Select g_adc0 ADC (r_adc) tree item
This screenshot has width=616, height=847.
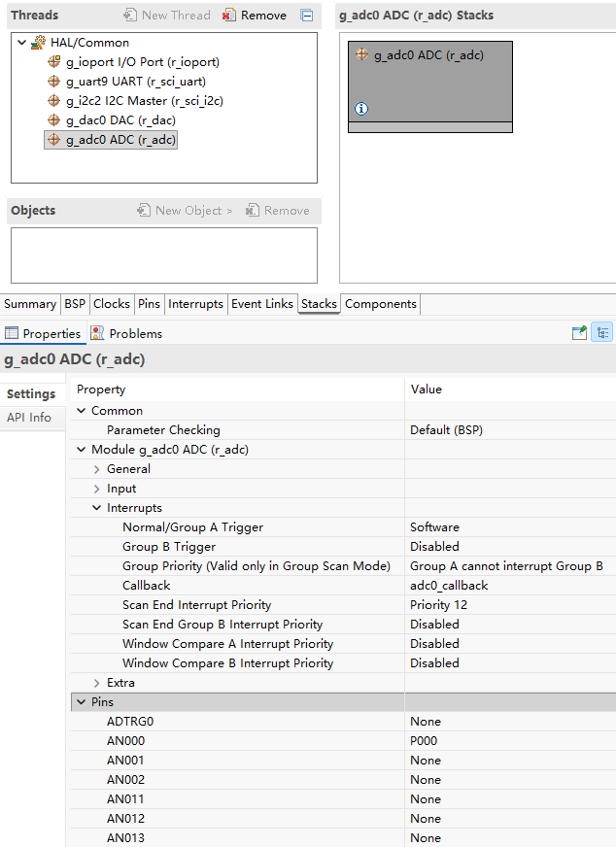tap(111, 139)
